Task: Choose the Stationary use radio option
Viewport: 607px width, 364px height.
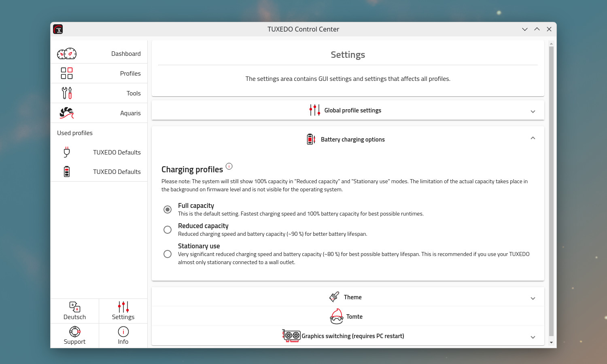Action: 168,254
